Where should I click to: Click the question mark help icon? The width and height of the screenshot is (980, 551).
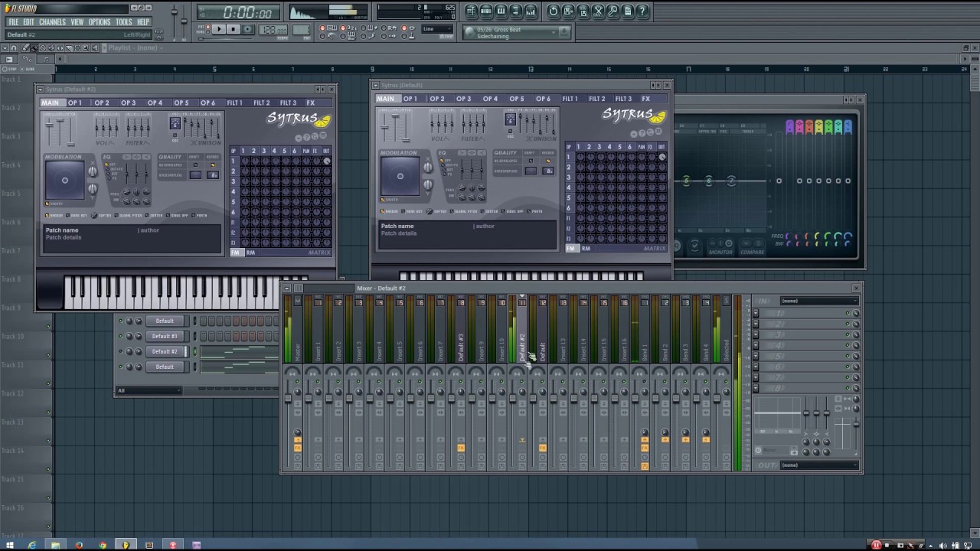pyautogui.click(x=642, y=11)
